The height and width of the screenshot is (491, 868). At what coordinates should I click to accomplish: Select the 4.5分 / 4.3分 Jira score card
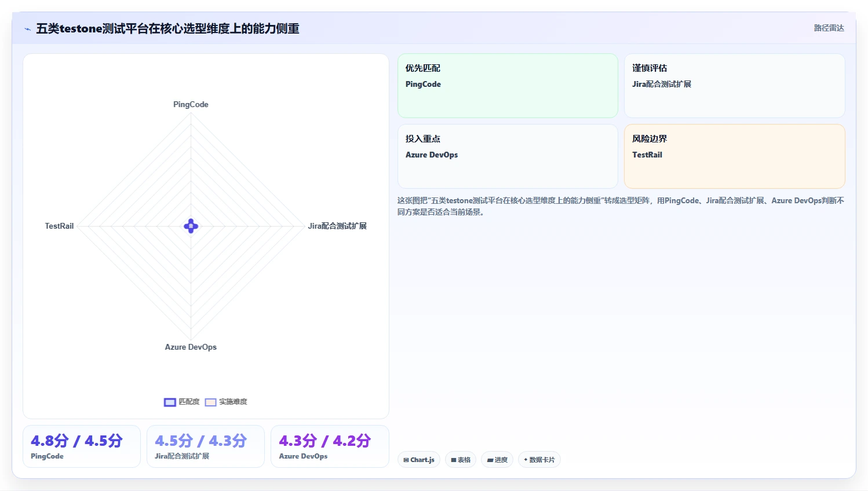206,446
